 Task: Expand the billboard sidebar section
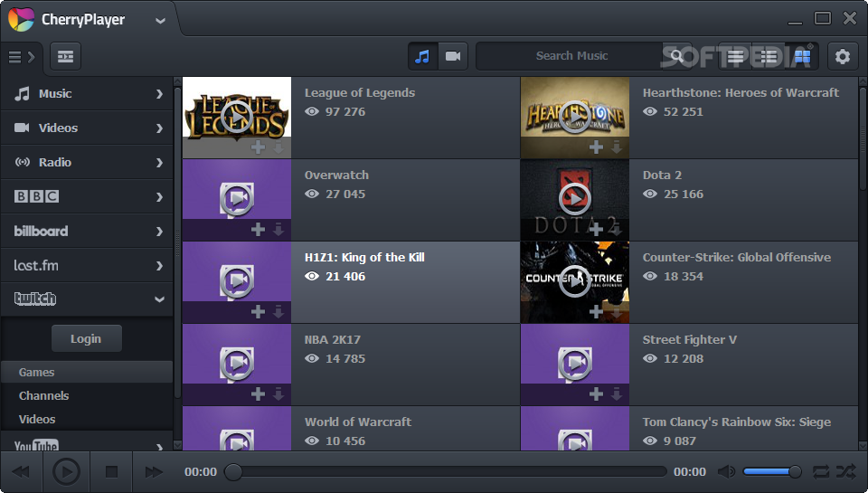[x=87, y=231]
